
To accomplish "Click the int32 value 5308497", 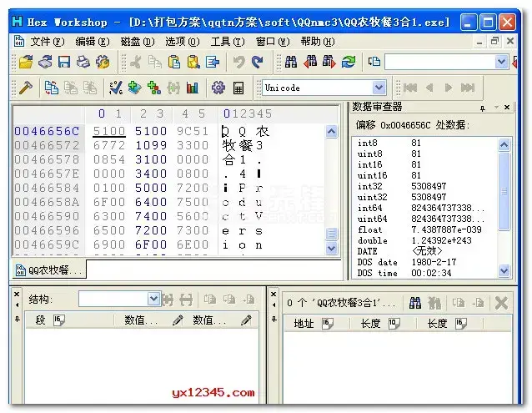I will tap(429, 186).
